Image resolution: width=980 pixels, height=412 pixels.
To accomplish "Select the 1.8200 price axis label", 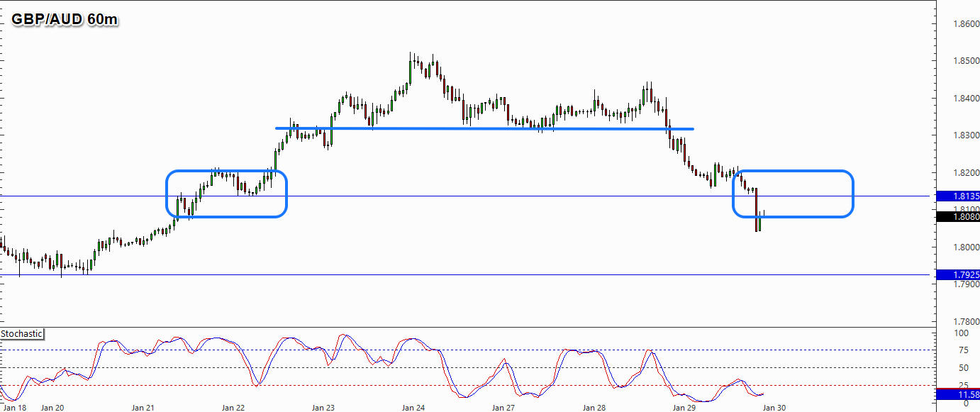I will (966, 172).
